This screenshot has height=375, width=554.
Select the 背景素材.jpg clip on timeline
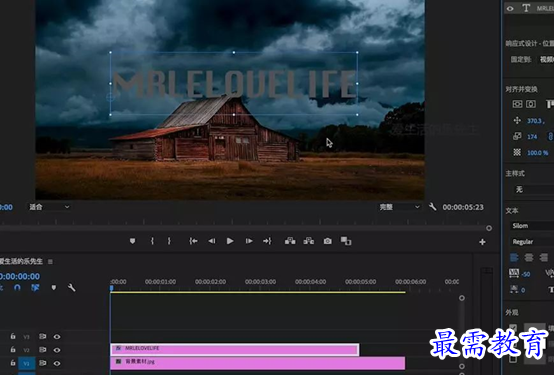[x=258, y=363]
